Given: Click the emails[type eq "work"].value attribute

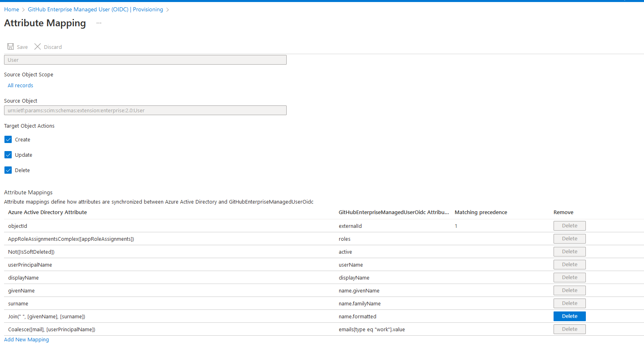Looking at the screenshot, I should click(372, 329).
